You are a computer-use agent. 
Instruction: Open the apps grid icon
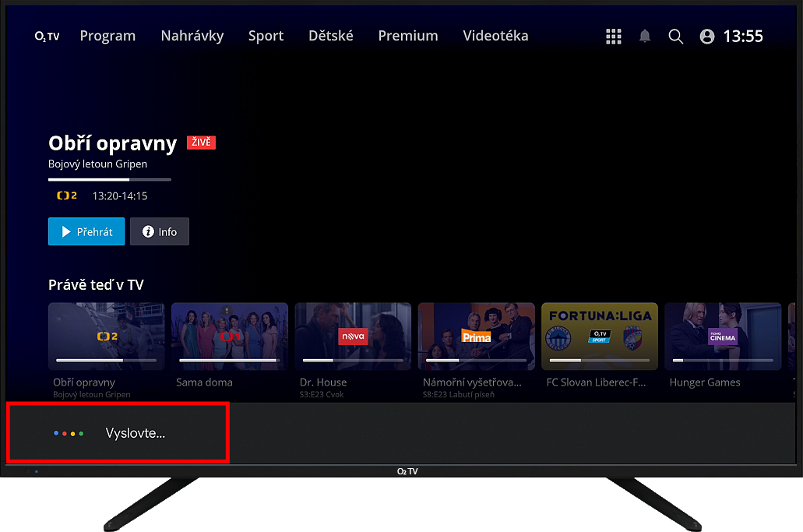[614, 37]
